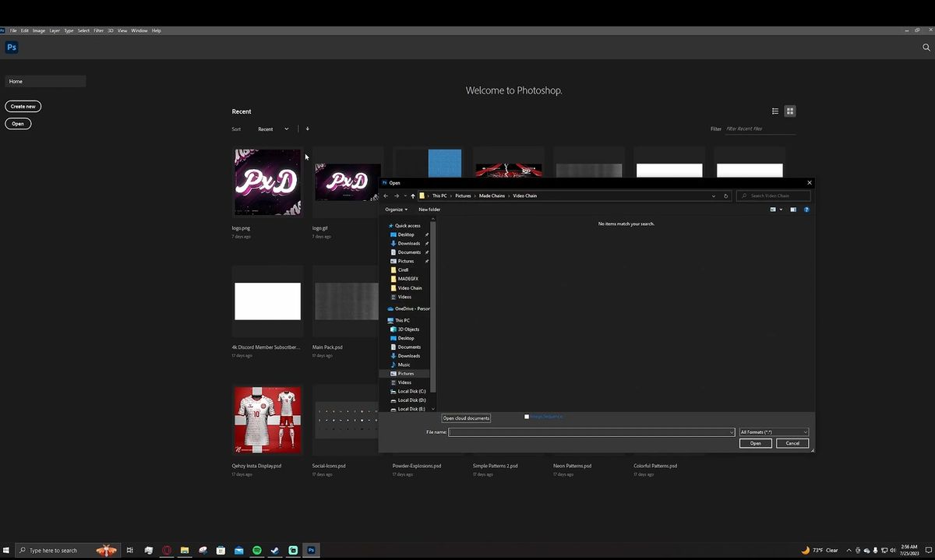The width and height of the screenshot is (935, 560).
Task: Launch Spotify from the Windows taskbar
Action: (x=257, y=551)
